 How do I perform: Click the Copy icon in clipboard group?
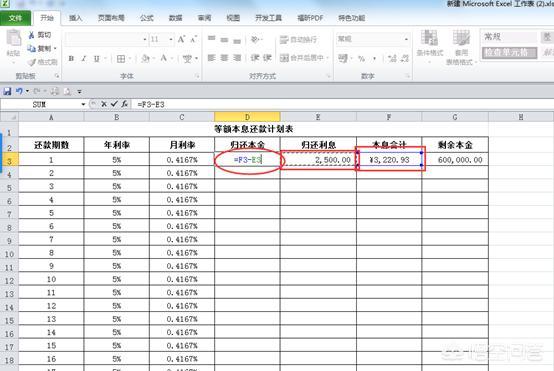[x=31, y=48]
